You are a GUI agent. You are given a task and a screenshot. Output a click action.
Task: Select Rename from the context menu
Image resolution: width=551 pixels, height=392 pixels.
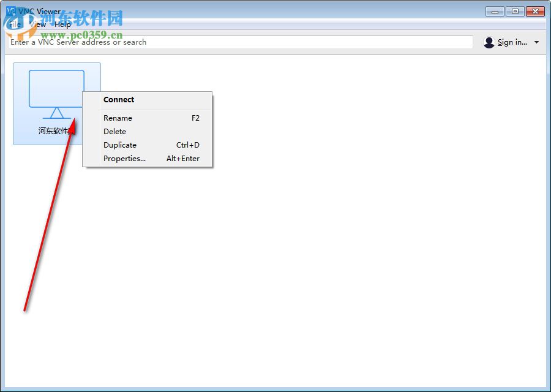[x=118, y=118]
